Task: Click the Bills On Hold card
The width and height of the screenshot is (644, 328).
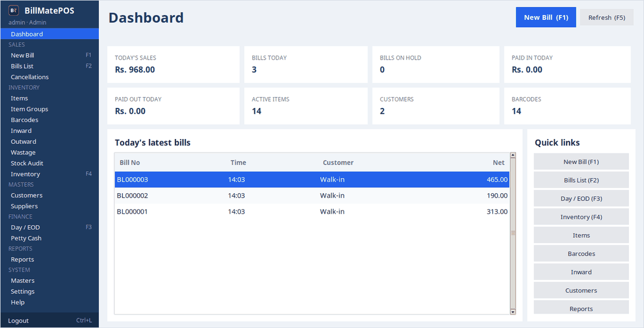Action: click(x=436, y=64)
